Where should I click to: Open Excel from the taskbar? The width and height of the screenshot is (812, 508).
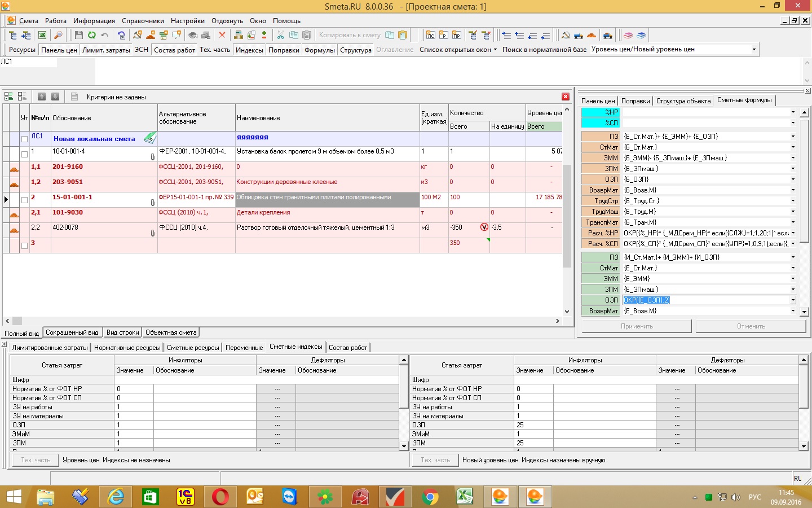pos(465,497)
